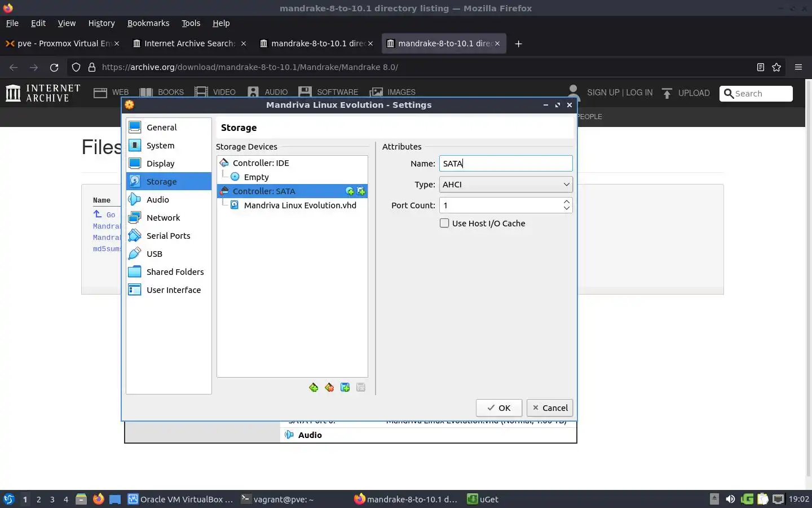This screenshot has height=508, width=812.
Task: Open the Network settings category
Action: 169,218
